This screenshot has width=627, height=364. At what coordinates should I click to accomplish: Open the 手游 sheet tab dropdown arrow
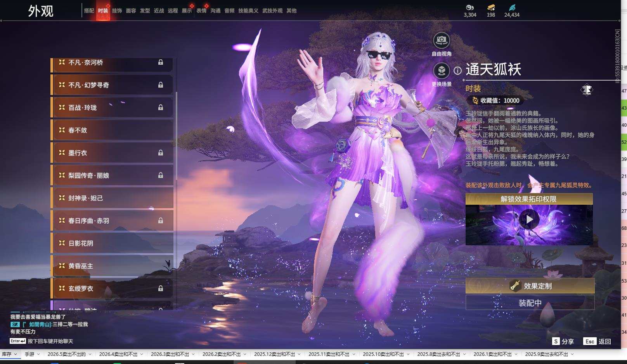tap(38, 354)
